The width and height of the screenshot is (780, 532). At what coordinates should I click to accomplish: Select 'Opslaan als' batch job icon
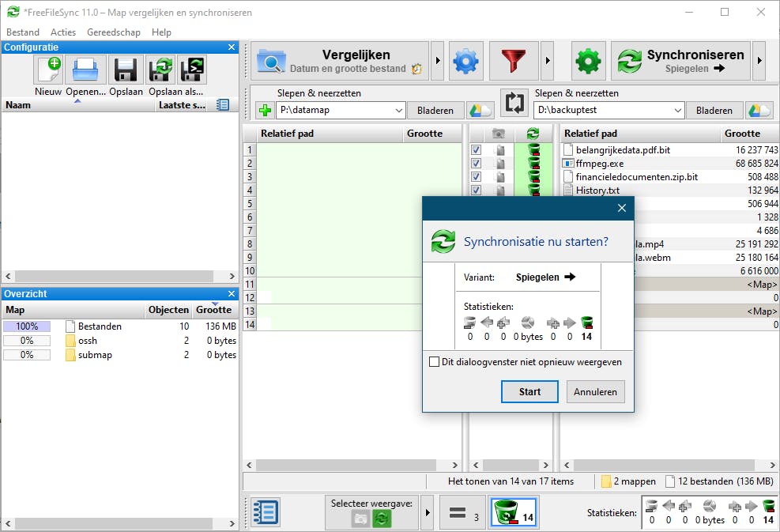[191, 70]
